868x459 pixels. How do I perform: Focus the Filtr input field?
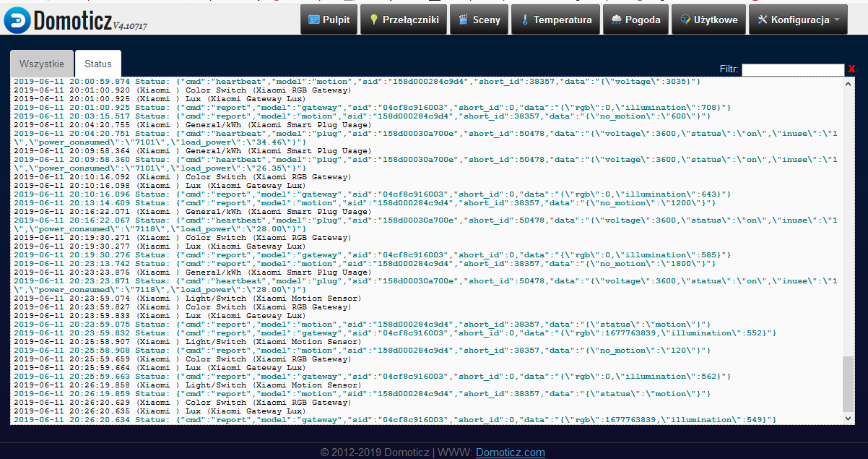(793, 69)
